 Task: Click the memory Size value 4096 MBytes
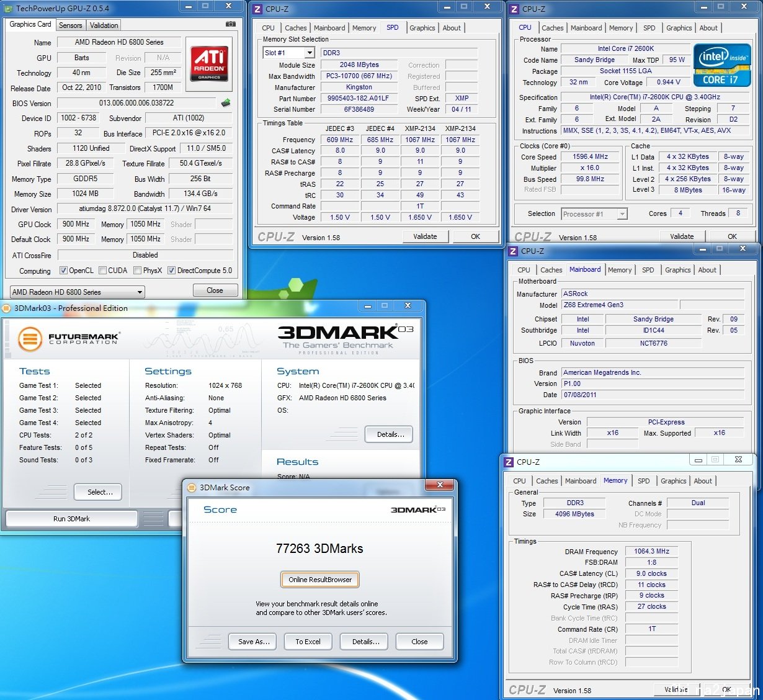pos(575,514)
